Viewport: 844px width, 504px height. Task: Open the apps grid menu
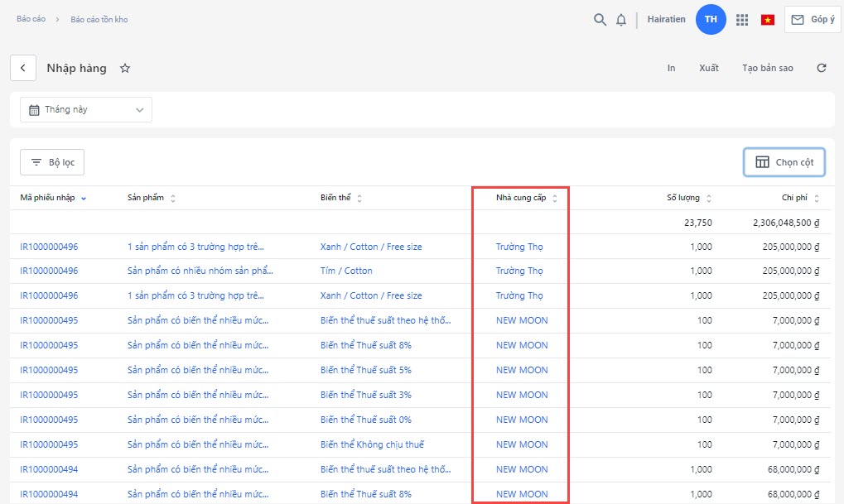(742, 20)
